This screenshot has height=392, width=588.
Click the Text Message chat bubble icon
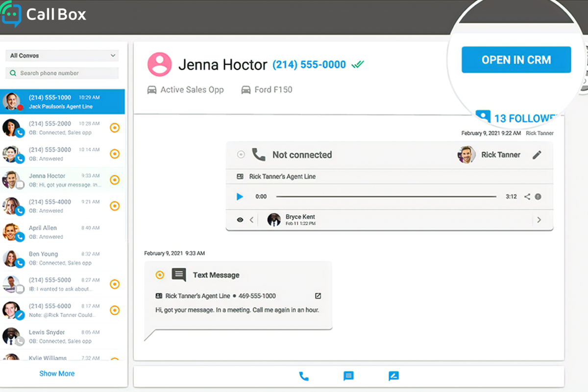point(179,275)
